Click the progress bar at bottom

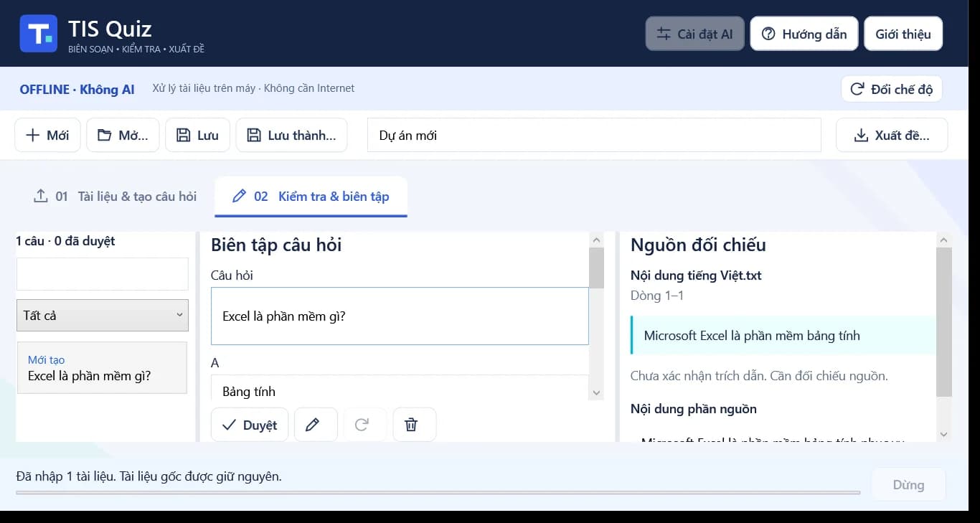(x=438, y=493)
